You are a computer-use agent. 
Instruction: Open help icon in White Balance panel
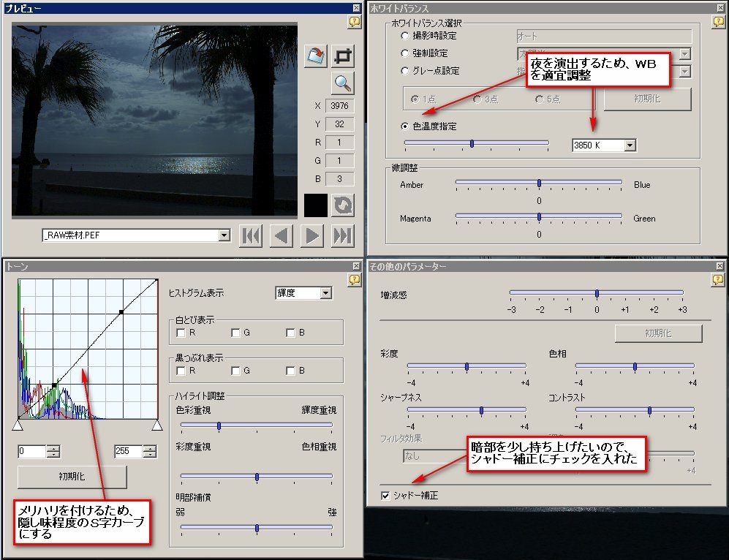pos(718,21)
